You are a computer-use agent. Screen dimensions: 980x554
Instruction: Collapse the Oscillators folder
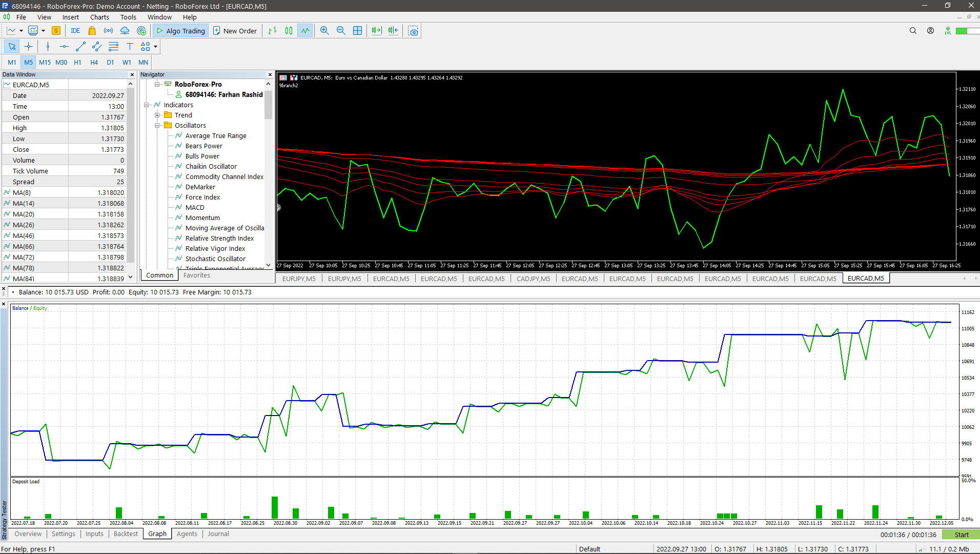click(157, 125)
